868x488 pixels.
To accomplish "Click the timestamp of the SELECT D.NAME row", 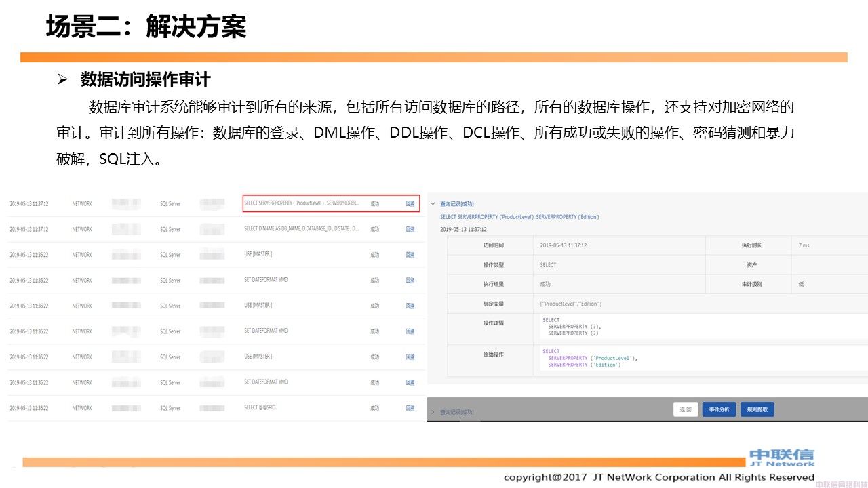I will coord(29,229).
